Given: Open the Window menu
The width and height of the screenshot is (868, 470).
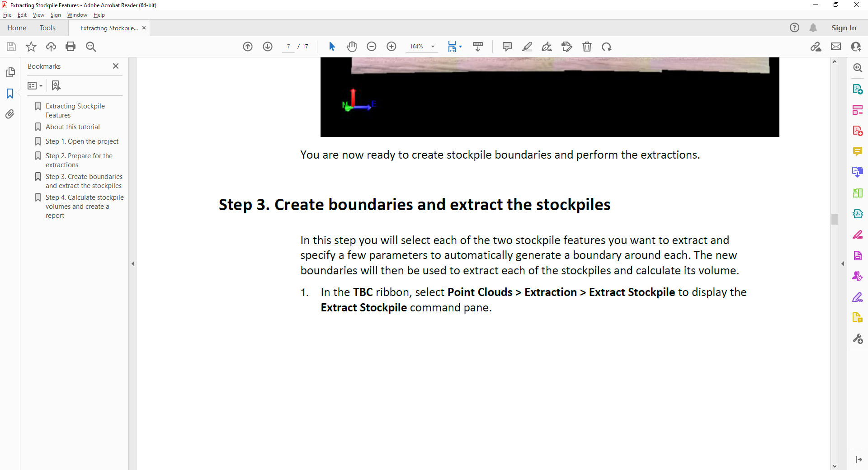Looking at the screenshot, I should tap(77, 15).
